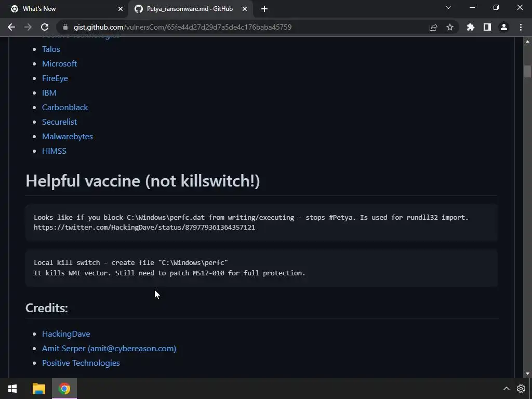Open Positive Technologies credits link
Screen dimensions: 532x399
pos(81,363)
